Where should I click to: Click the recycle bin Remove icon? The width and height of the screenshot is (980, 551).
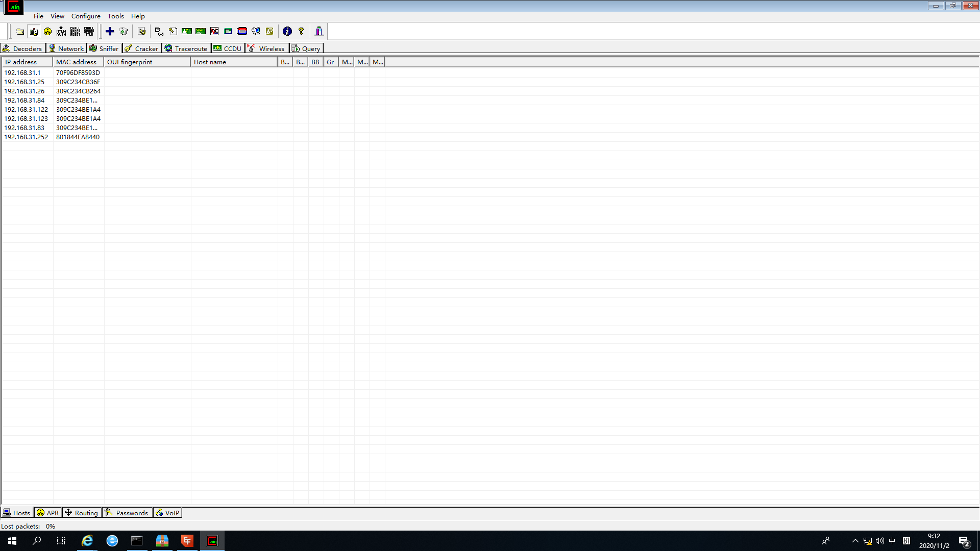click(x=124, y=32)
